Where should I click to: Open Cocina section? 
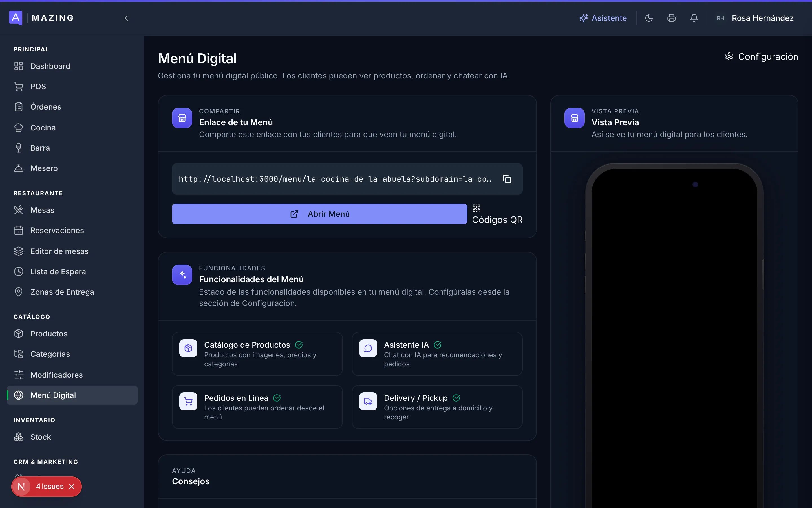(x=72, y=128)
